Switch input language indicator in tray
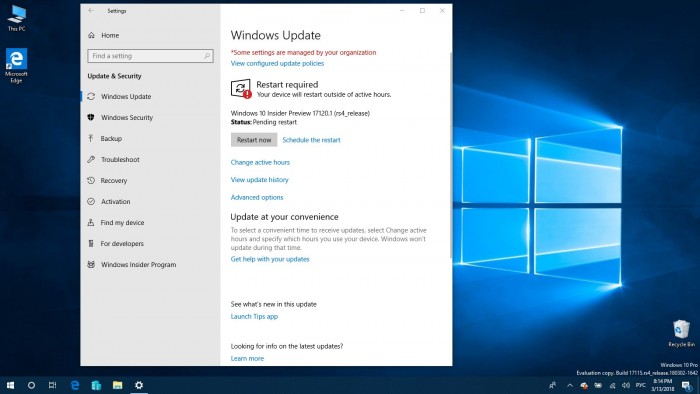Image resolution: width=700 pixels, height=394 pixels. [641, 385]
